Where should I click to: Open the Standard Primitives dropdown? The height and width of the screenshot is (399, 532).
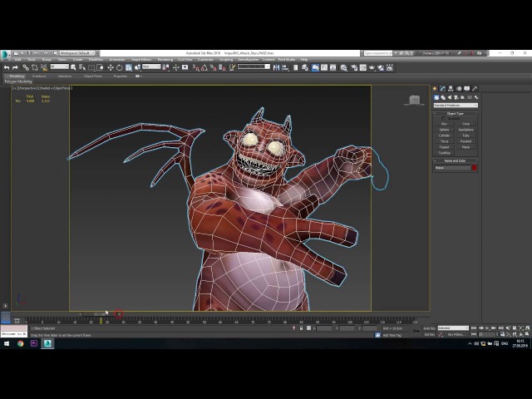[456, 106]
